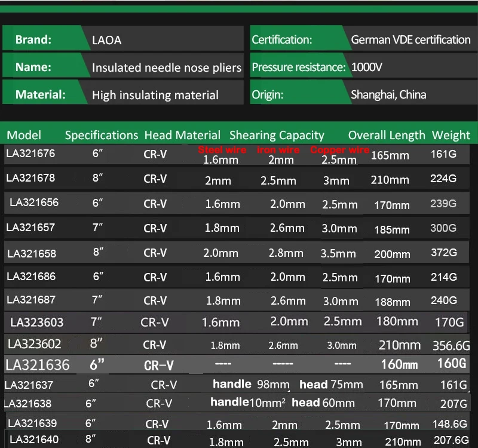Click the red Steel wire sub-header
This screenshot has width=478, height=448.
point(222,150)
